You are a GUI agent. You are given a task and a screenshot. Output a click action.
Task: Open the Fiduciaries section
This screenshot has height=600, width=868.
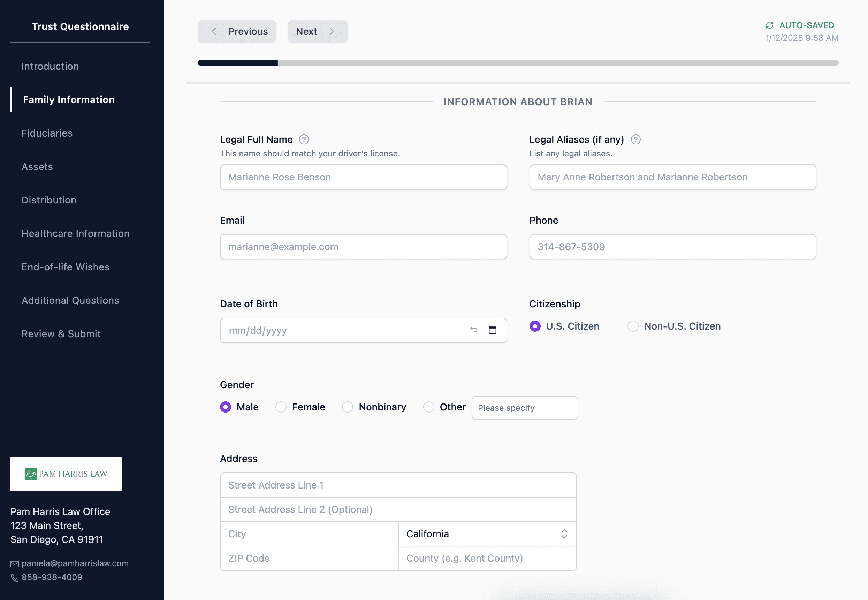pyautogui.click(x=47, y=133)
